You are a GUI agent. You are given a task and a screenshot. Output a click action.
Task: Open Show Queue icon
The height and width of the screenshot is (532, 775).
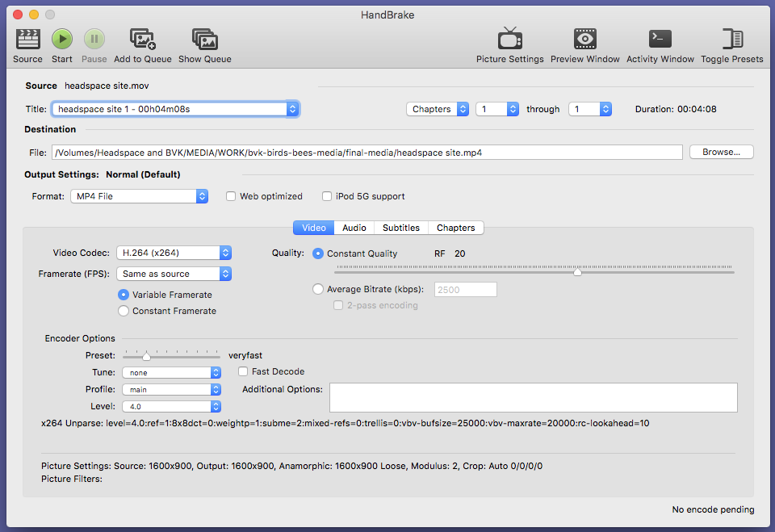(205, 39)
